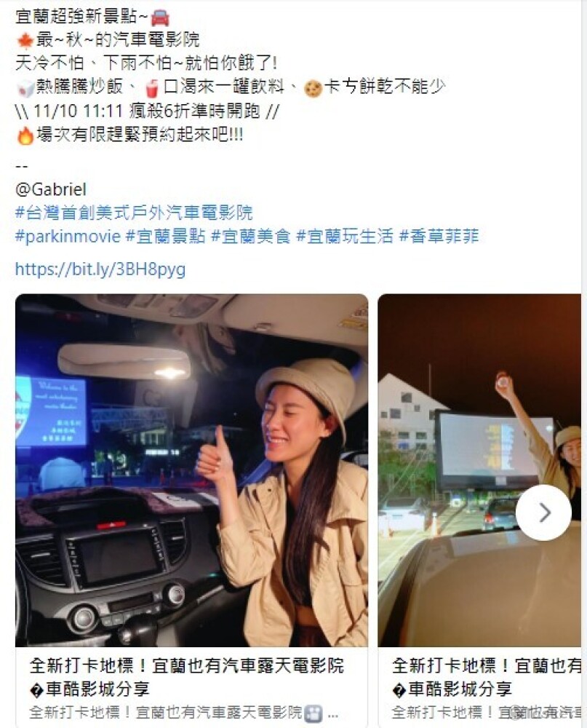Click the next arrow on the photo carousel
Viewport: 587px width, 728px height.
pos(543,513)
